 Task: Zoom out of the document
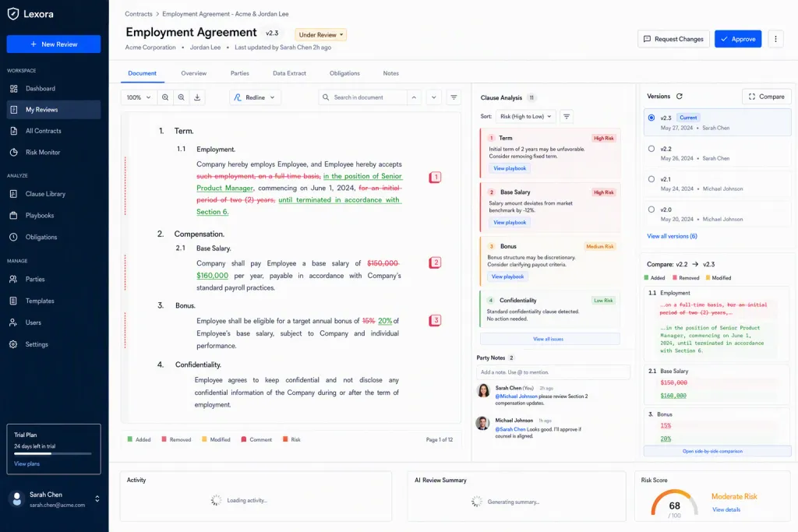tap(165, 97)
